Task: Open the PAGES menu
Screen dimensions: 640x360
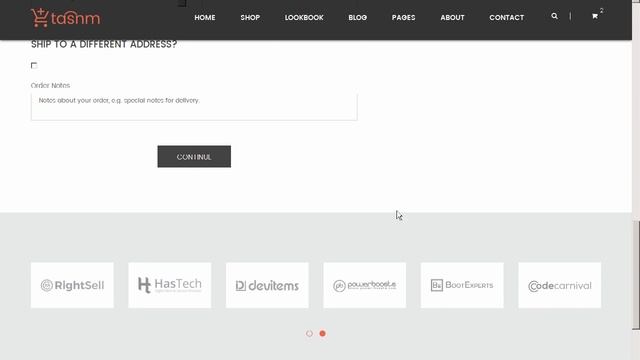Action: coord(404,18)
